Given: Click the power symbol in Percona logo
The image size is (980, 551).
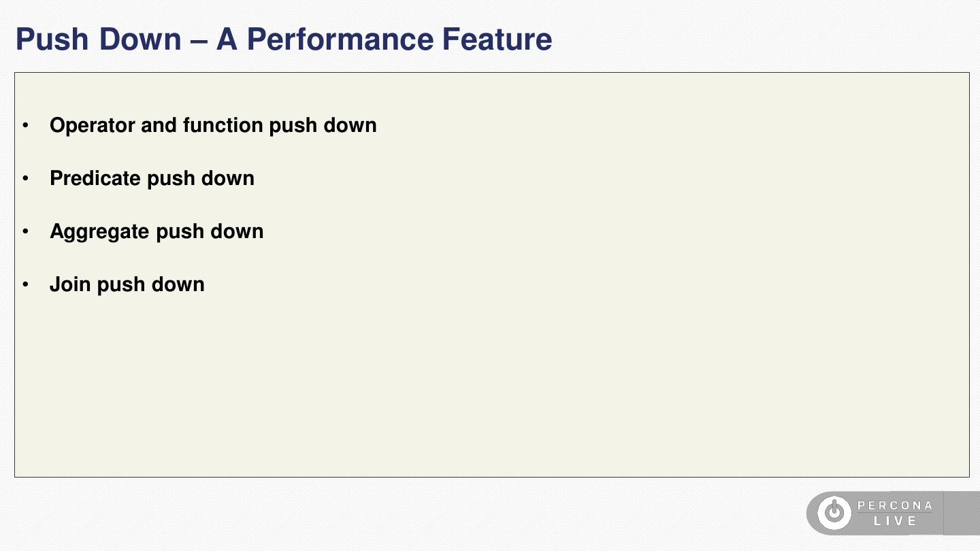Looking at the screenshot, I should coord(834,513).
